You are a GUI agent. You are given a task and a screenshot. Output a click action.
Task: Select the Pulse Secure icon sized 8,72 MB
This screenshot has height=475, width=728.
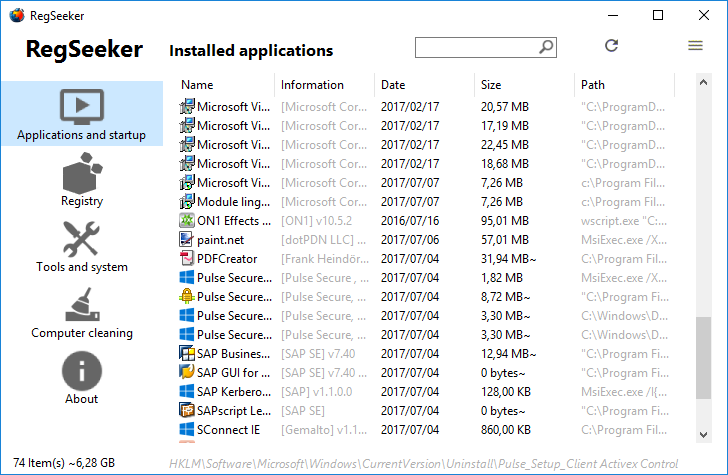[x=187, y=296]
